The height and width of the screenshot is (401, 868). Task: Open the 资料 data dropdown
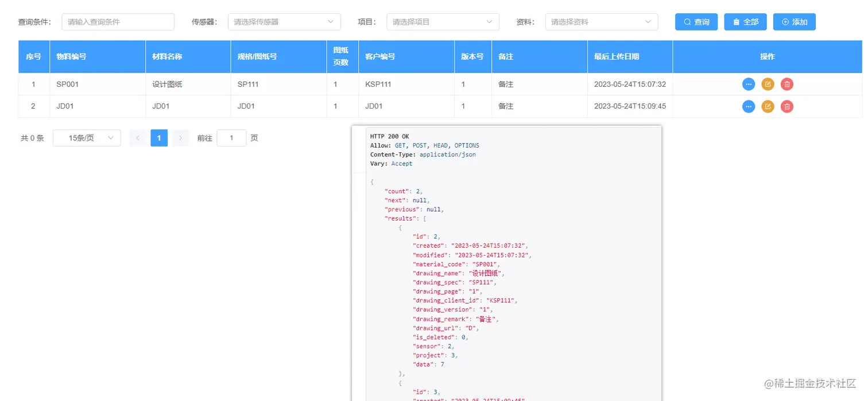(x=601, y=22)
